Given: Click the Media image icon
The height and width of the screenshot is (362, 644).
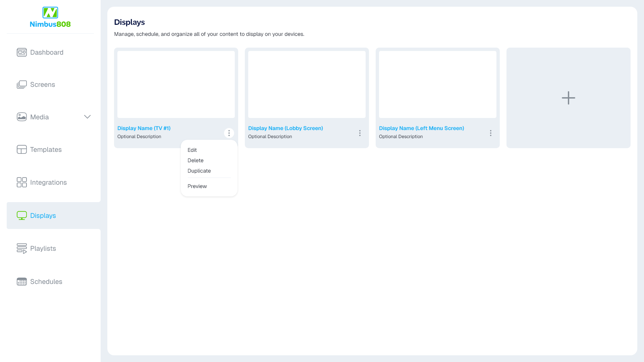Looking at the screenshot, I should click(x=22, y=117).
